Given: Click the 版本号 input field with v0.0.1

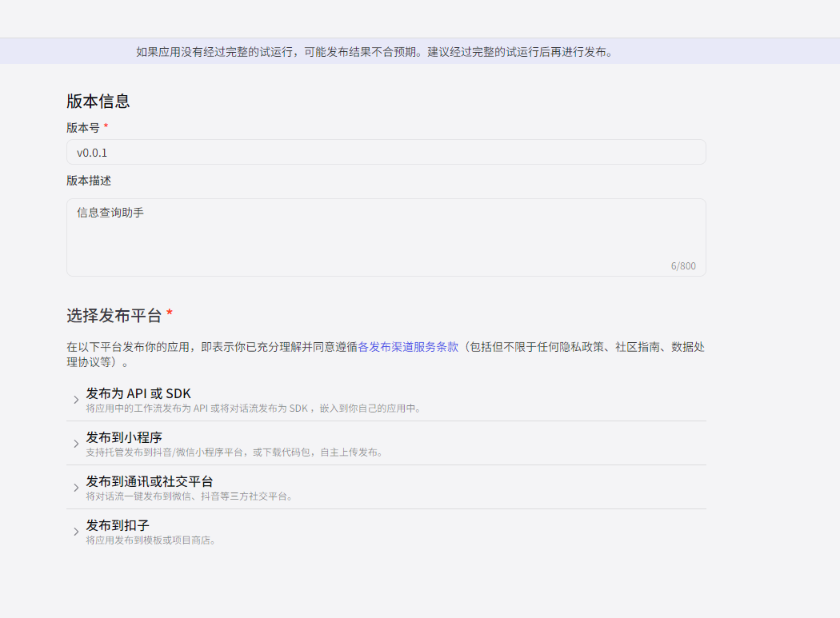Looking at the screenshot, I should tap(386, 152).
